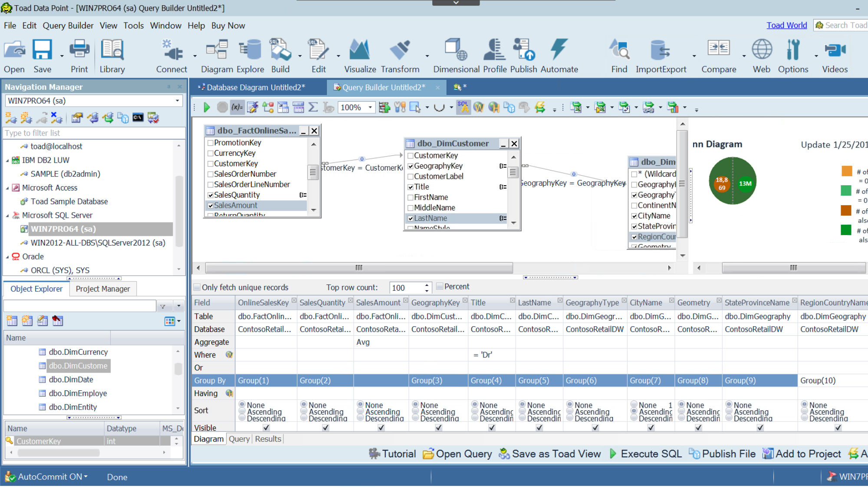Open the Connect button dropdown arrow
The image size is (868, 488).
pos(194,56)
